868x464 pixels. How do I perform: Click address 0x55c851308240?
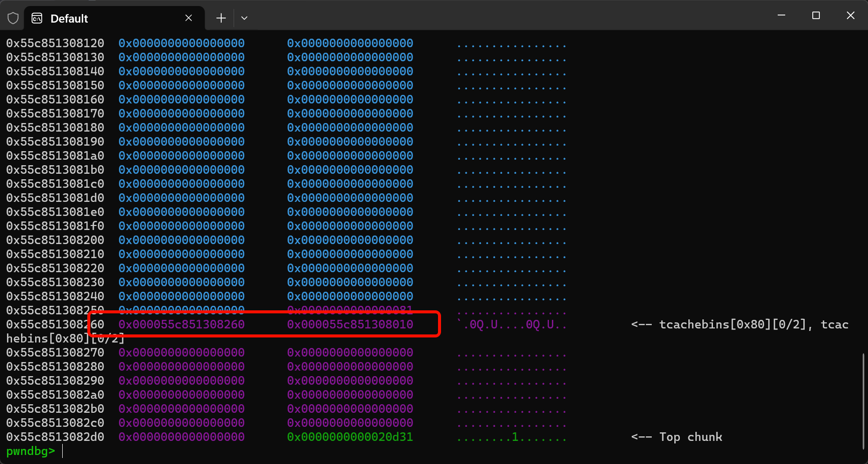point(55,296)
